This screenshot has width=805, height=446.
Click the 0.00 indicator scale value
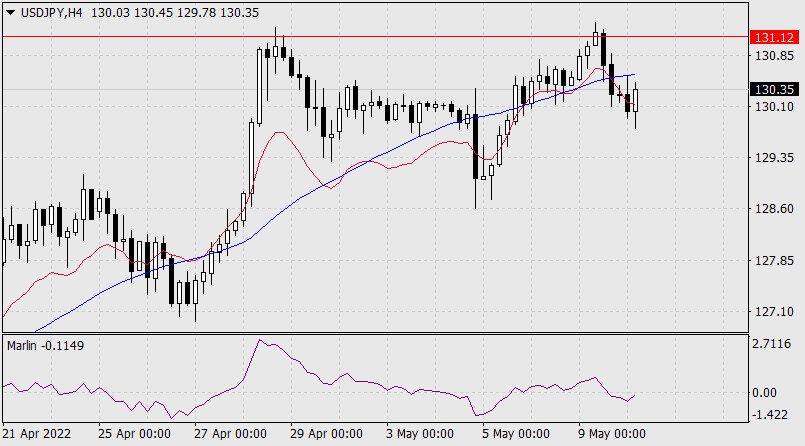pyautogui.click(x=764, y=393)
